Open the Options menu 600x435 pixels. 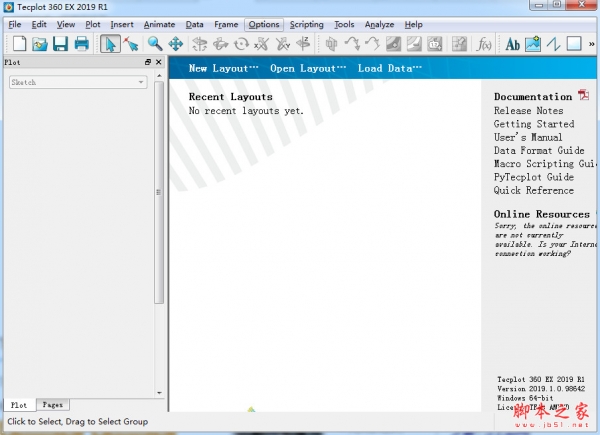pyautogui.click(x=264, y=24)
